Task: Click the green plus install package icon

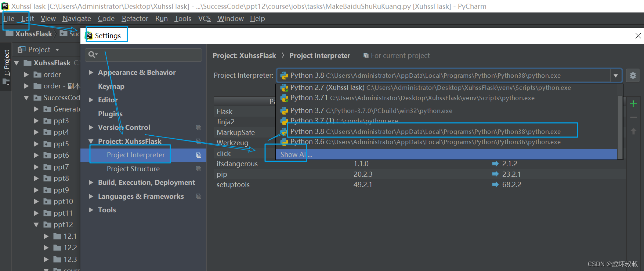Action: pos(633,104)
